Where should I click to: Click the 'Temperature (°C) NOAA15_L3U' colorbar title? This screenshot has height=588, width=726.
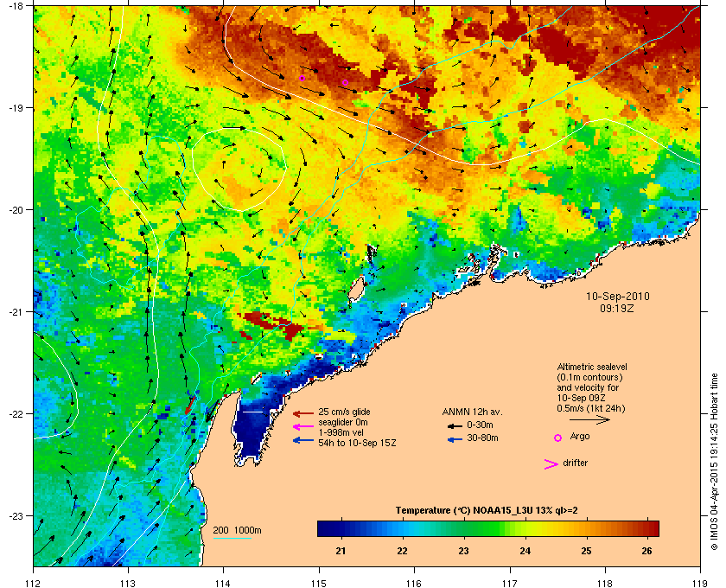tap(487, 511)
